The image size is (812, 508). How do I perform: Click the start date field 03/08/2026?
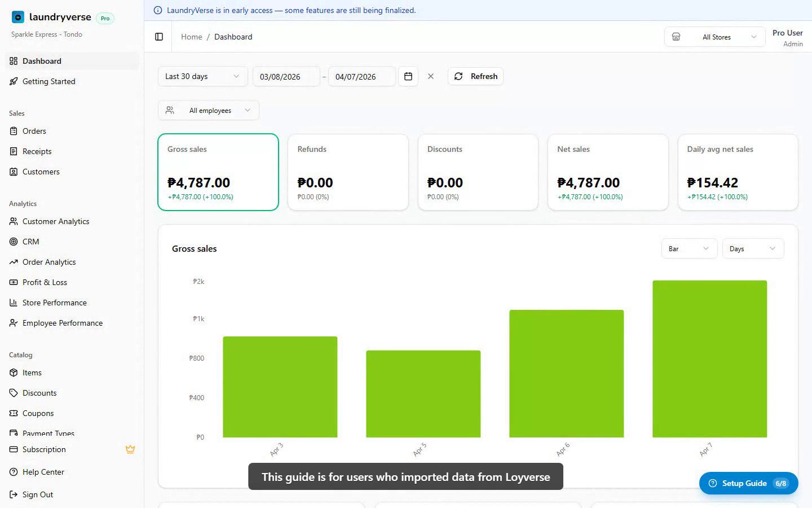pos(286,76)
